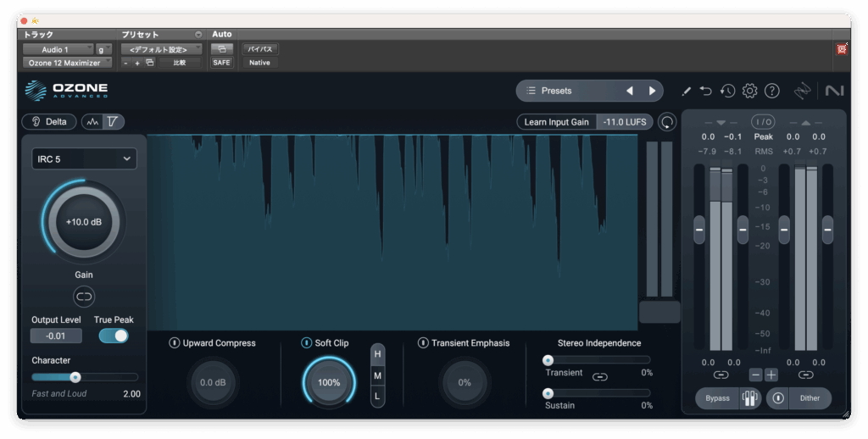Click the Character slider handle
Screen dimensions: 868x439
75,377
